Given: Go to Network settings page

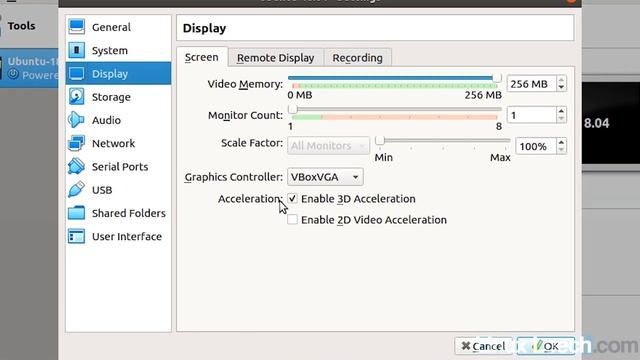Looking at the screenshot, I should click(x=118, y=143).
